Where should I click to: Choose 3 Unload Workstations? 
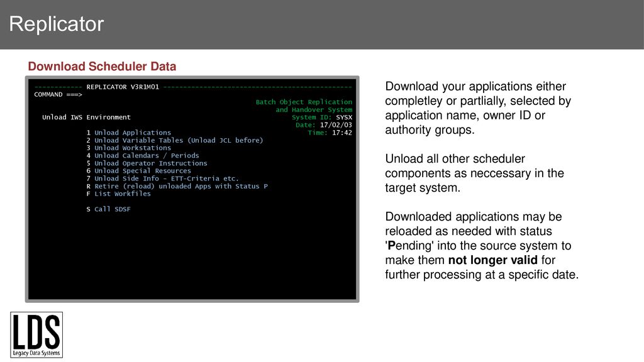click(x=128, y=148)
